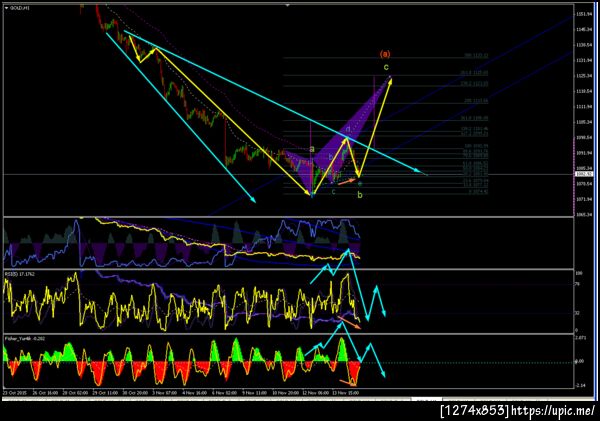Click the 28 Oct 02:00 time axis label
The image size is (600, 421).
(75, 393)
